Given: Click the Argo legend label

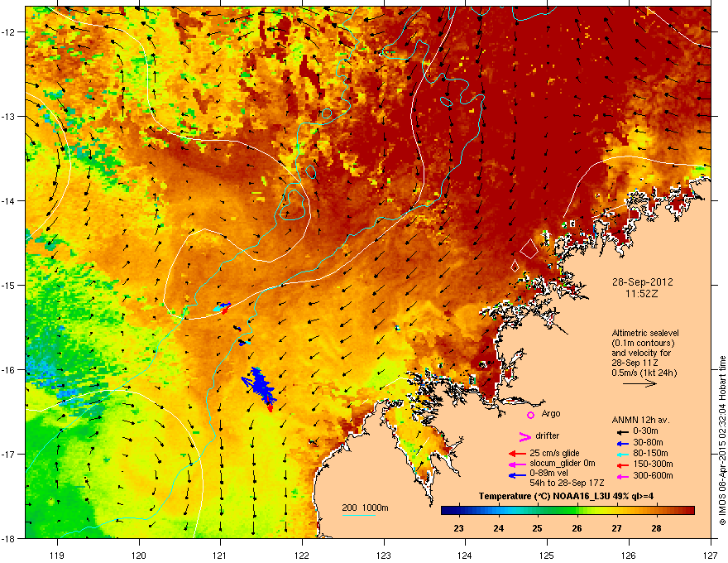Looking at the screenshot, I should (x=551, y=413).
